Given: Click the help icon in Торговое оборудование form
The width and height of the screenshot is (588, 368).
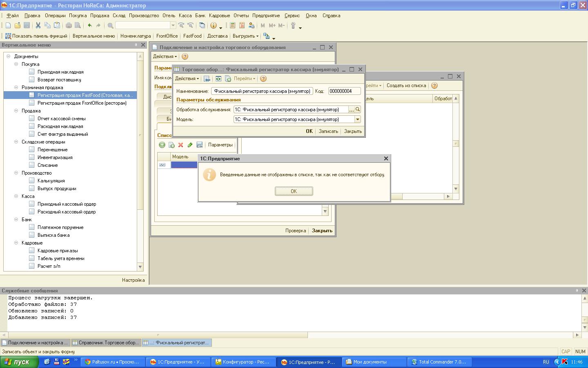Looking at the screenshot, I should [263, 79].
